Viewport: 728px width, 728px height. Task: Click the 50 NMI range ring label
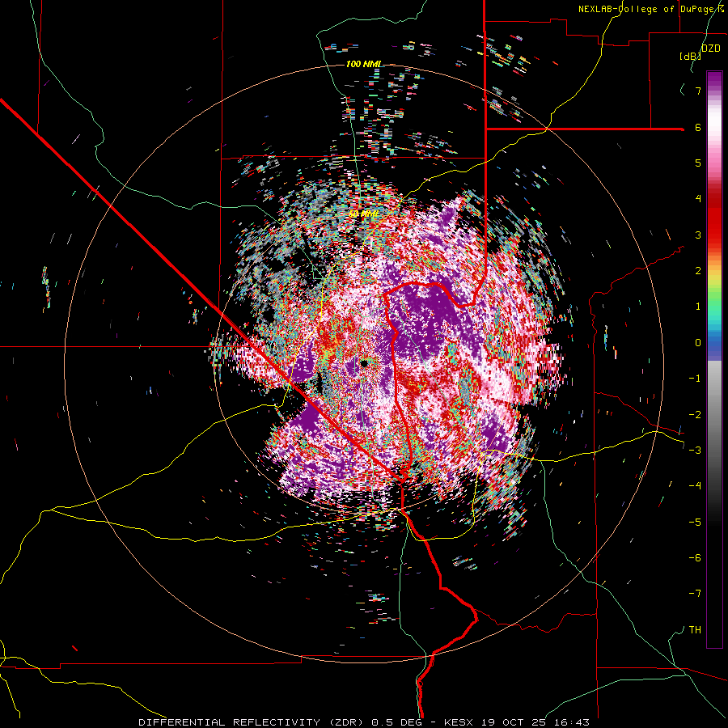pyautogui.click(x=364, y=214)
